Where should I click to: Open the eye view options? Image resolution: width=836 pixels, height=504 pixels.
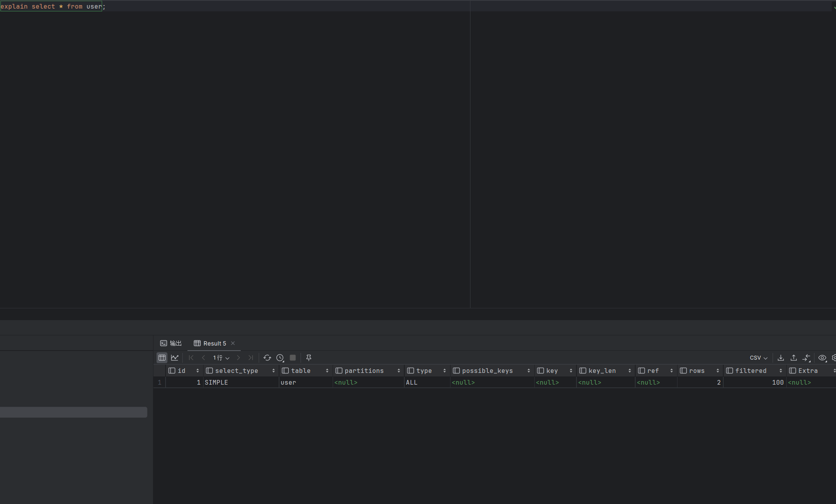tap(822, 358)
